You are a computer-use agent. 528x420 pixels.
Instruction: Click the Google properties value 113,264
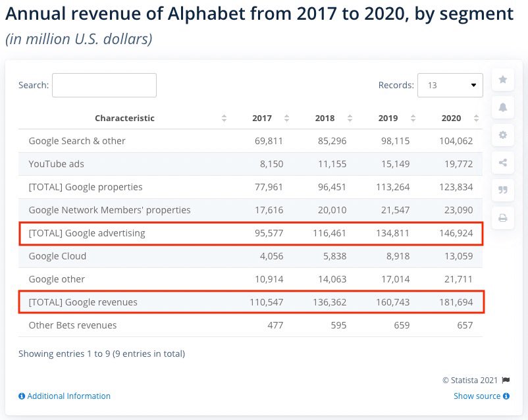pyautogui.click(x=392, y=187)
